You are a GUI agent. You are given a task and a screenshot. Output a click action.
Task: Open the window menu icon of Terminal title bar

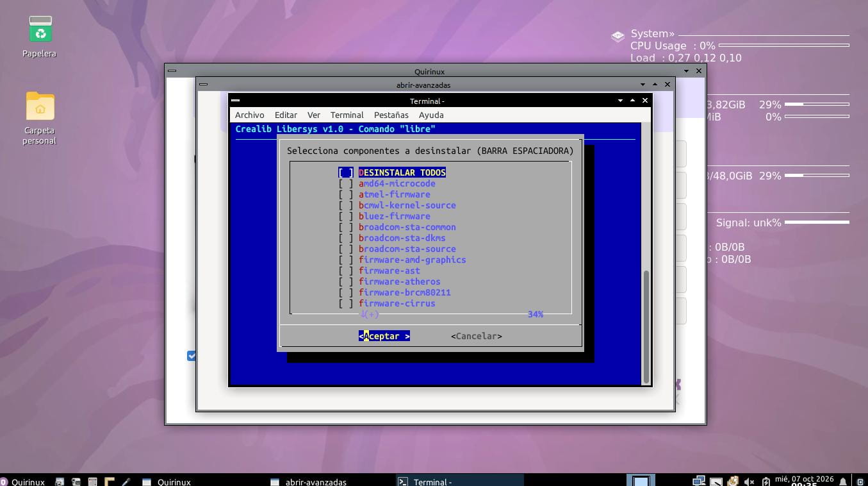[235, 101]
